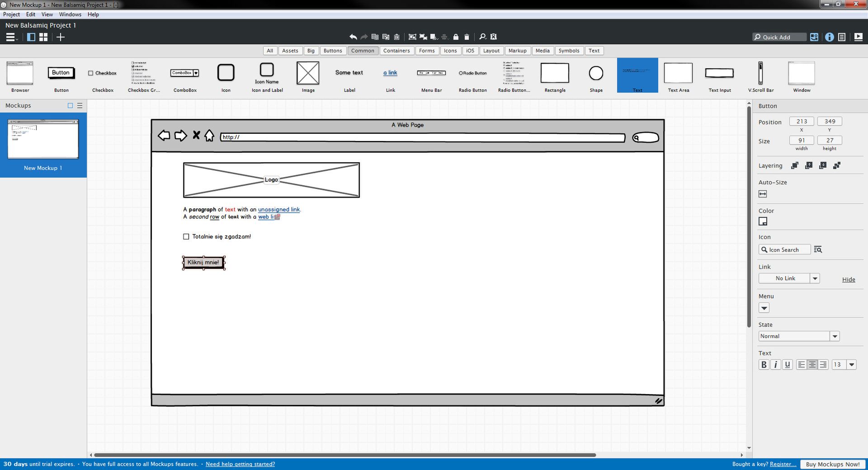Viewport: 868px width, 470px height.
Task: Start full screen presentation mode
Action: pos(858,37)
